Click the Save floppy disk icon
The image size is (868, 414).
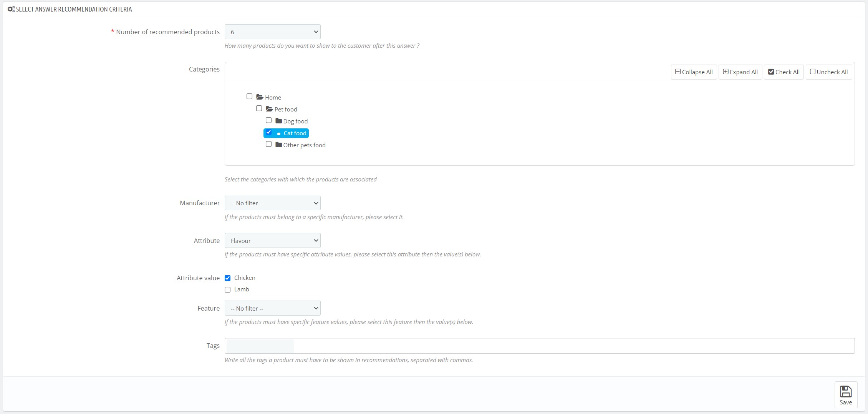coord(845,392)
